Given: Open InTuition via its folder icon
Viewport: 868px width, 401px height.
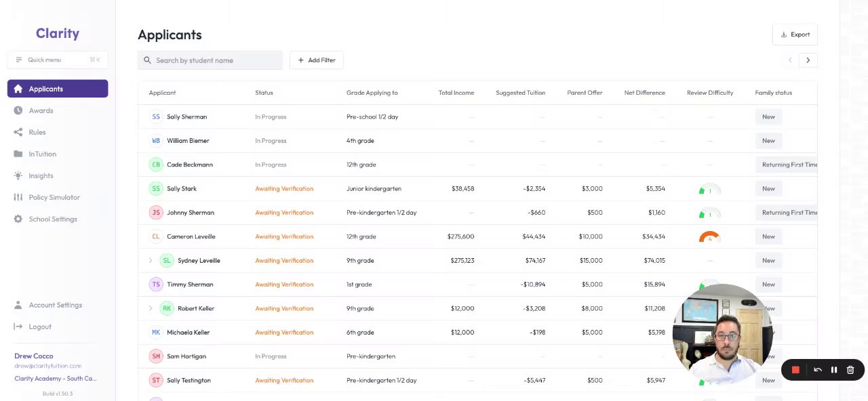Looking at the screenshot, I should pos(18,154).
